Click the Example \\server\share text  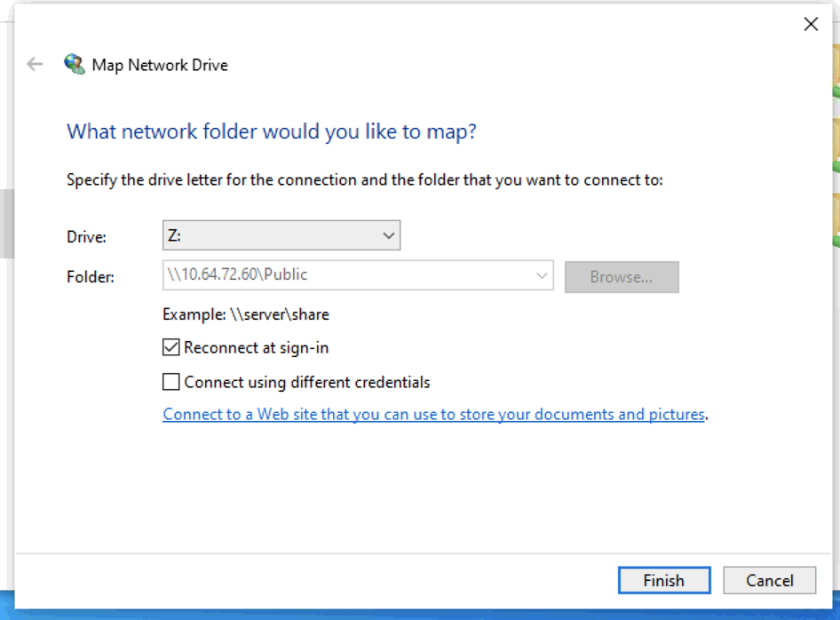[246, 314]
